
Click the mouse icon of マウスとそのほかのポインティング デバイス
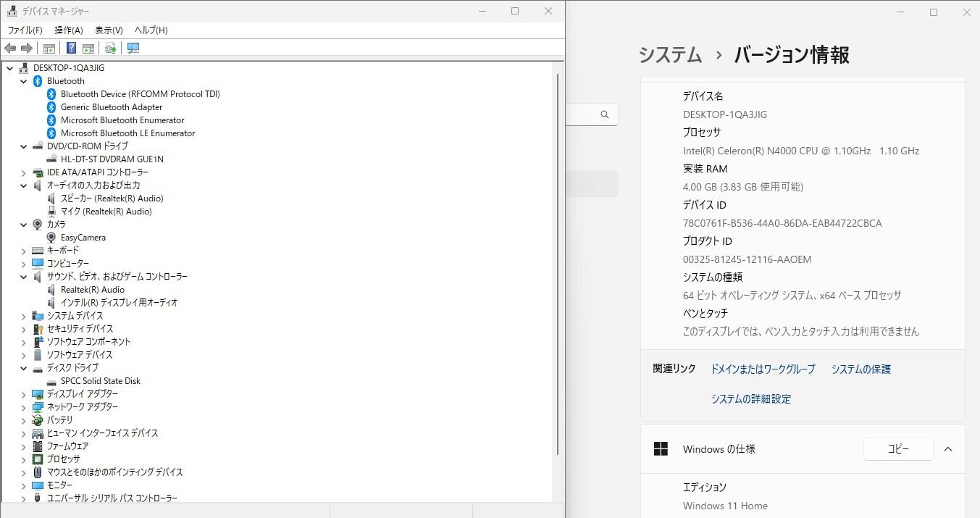tap(38, 472)
